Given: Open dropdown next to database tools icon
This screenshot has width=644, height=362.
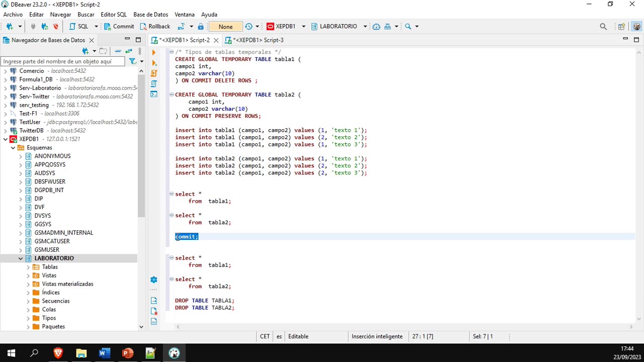Looking at the screenshot, I should pos(396,26).
